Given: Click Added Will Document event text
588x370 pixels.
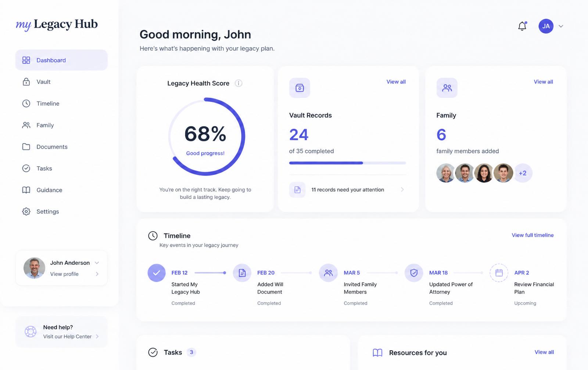Looking at the screenshot, I should click(270, 288).
